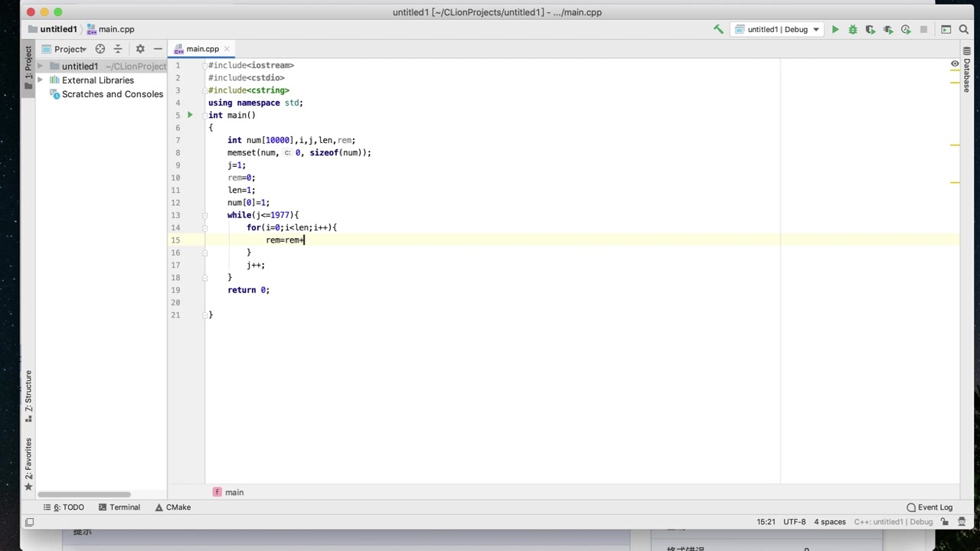
Task: Run with Coverage icon in toolbar
Action: point(871,29)
